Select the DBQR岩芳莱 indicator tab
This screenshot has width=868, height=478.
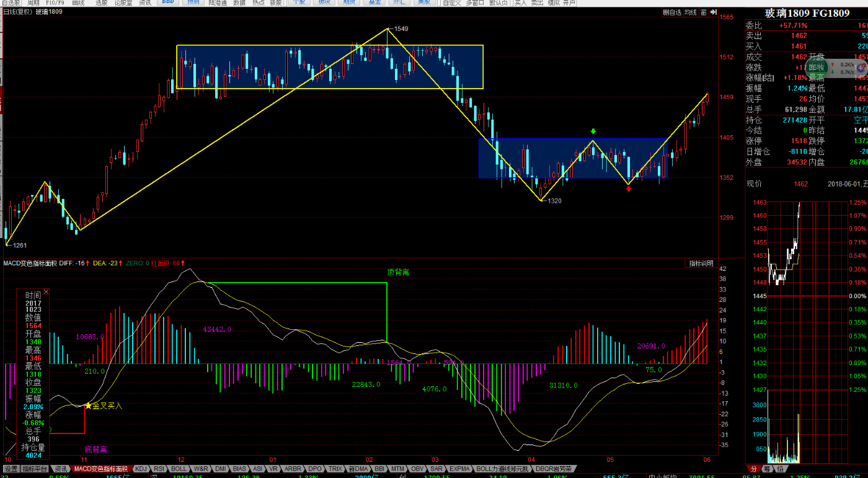pos(553,469)
